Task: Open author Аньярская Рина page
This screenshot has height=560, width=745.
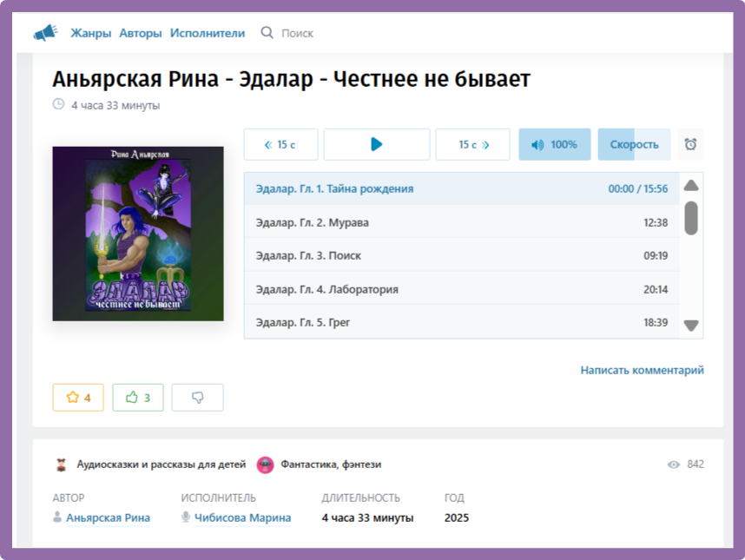Action: click(x=108, y=518)
